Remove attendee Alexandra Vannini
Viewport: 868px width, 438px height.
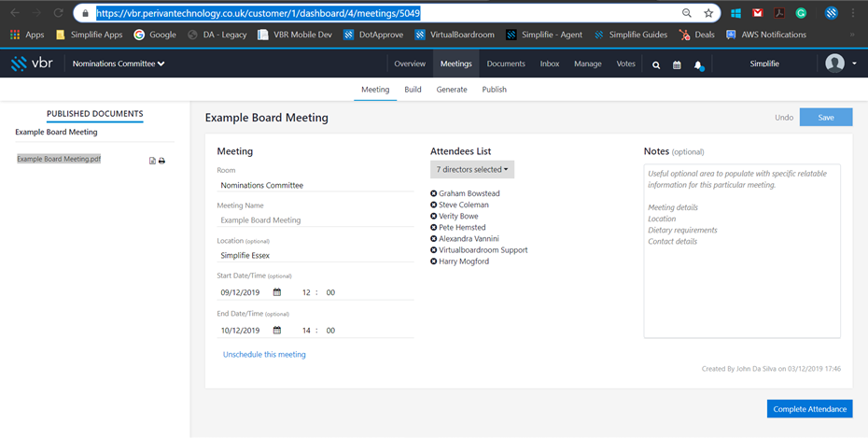[x=433, y=239]
